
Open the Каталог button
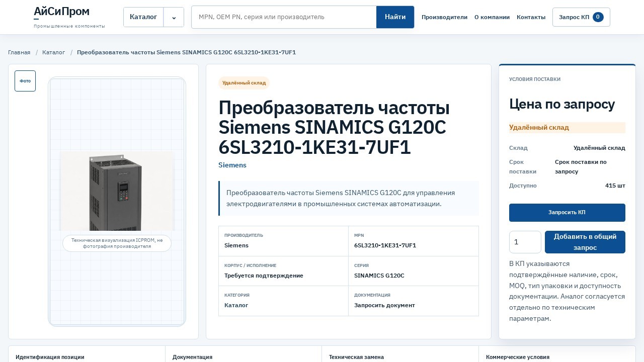[x=143, y=17]
